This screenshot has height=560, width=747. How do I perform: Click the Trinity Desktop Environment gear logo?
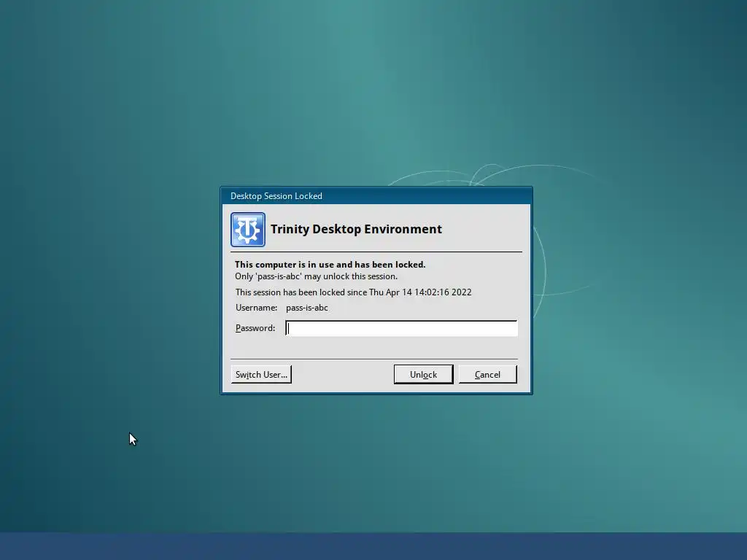[248, 230]
